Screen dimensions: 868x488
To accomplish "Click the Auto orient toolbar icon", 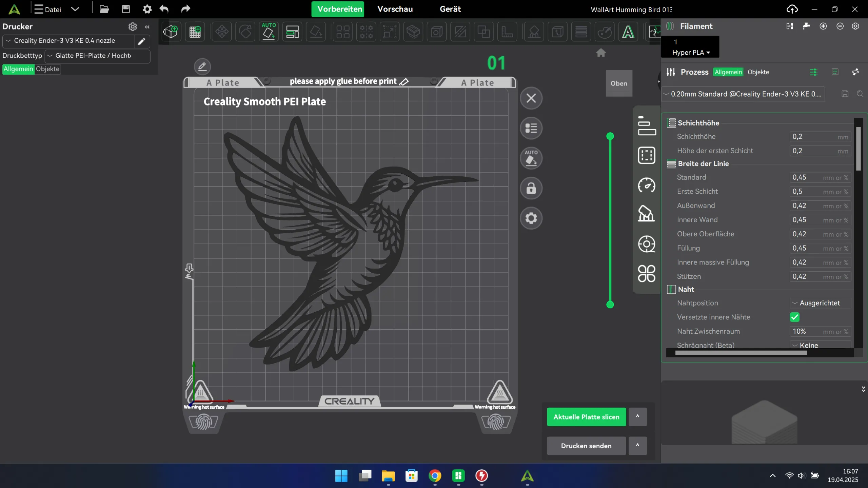I will coord(269,32).
